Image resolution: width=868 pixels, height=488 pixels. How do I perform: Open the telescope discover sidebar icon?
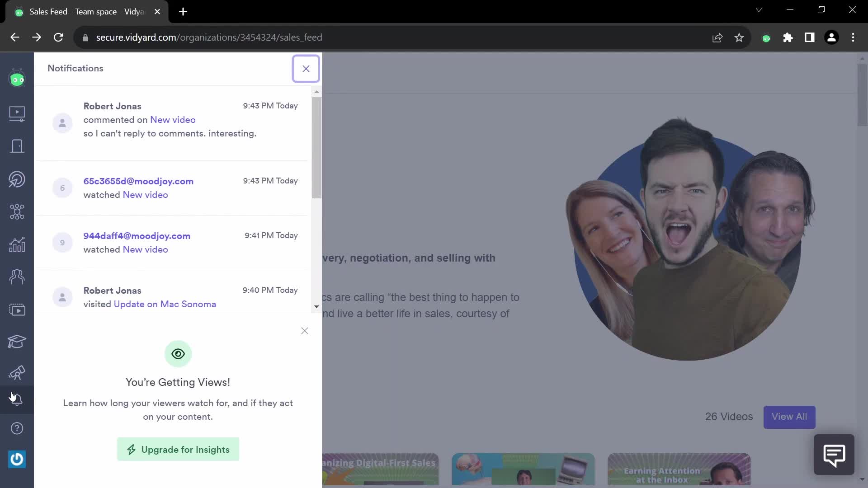[x=17, y=373]
